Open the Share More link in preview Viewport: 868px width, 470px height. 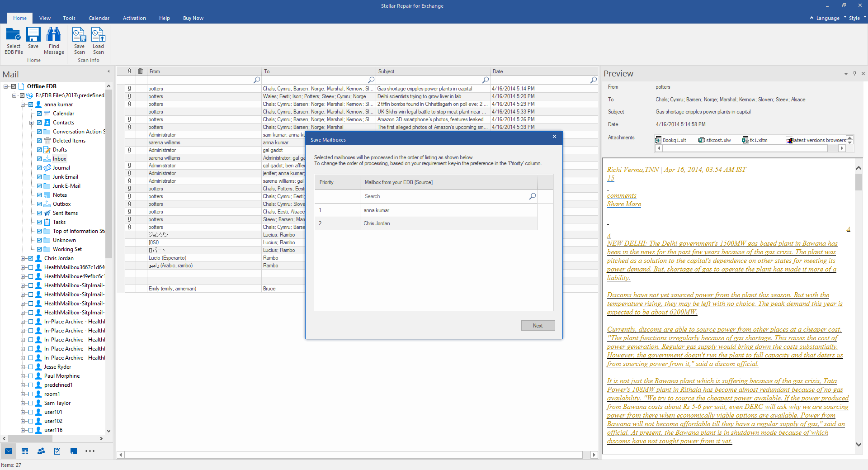(624, 204)
